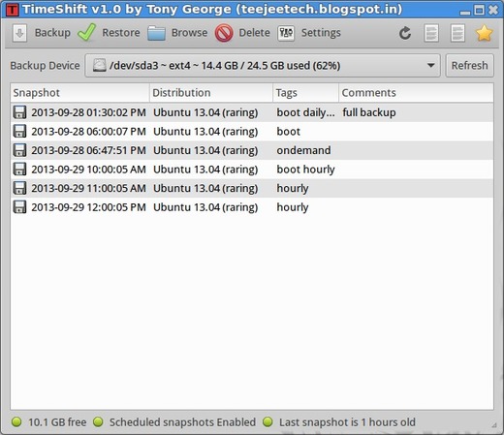
Task: Click floppy icon of 12:00:05 PM snapshot
Action: pos(19,207)
